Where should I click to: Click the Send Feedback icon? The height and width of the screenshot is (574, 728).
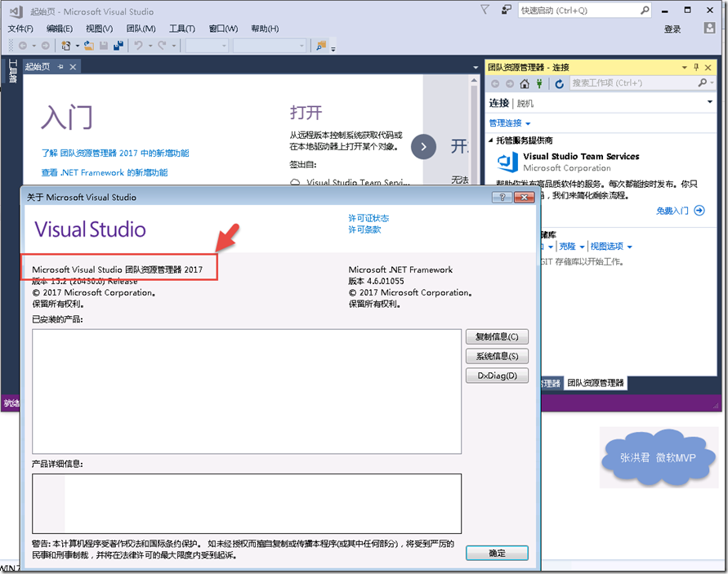click(506, 10)
